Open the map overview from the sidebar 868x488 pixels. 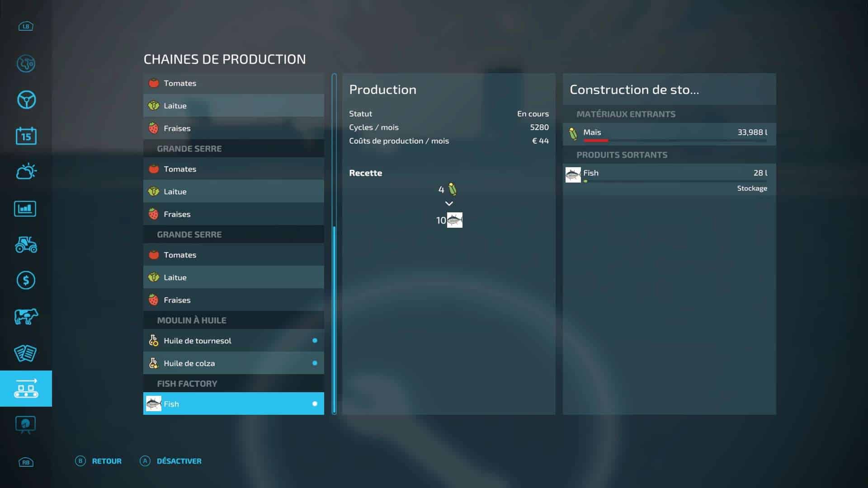[26, 64]
